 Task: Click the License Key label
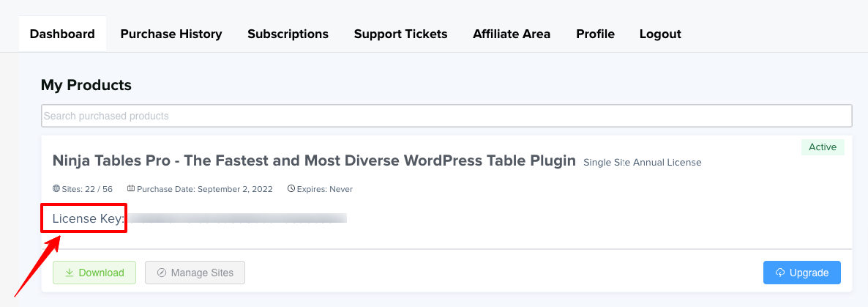89,218
